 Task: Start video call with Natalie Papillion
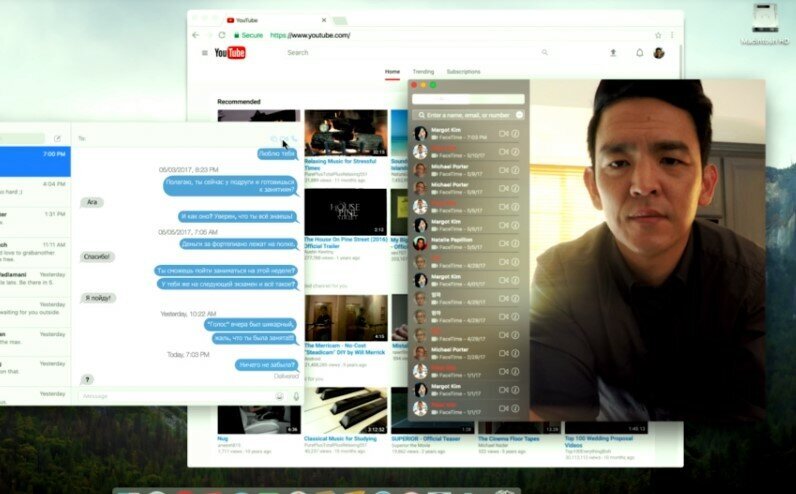click(x=503, y=244)
